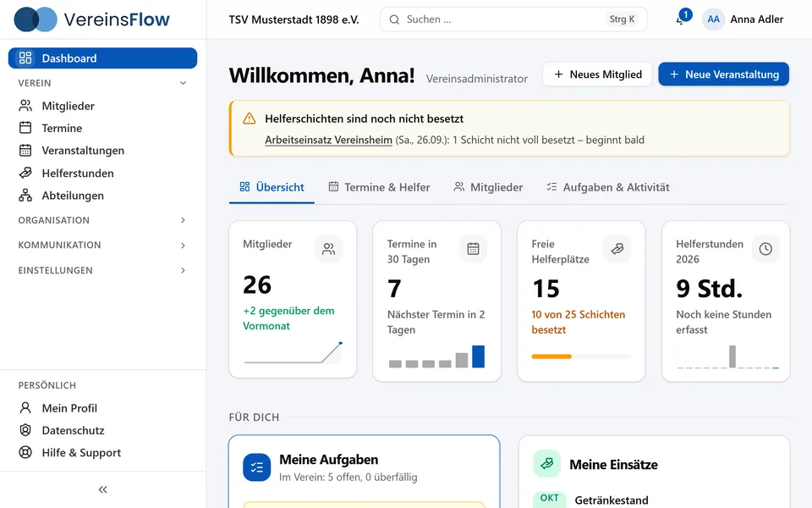Click the Mitglieder trend sparkline
The width and height of the screenshot is (812, 508).
point(293,352)
